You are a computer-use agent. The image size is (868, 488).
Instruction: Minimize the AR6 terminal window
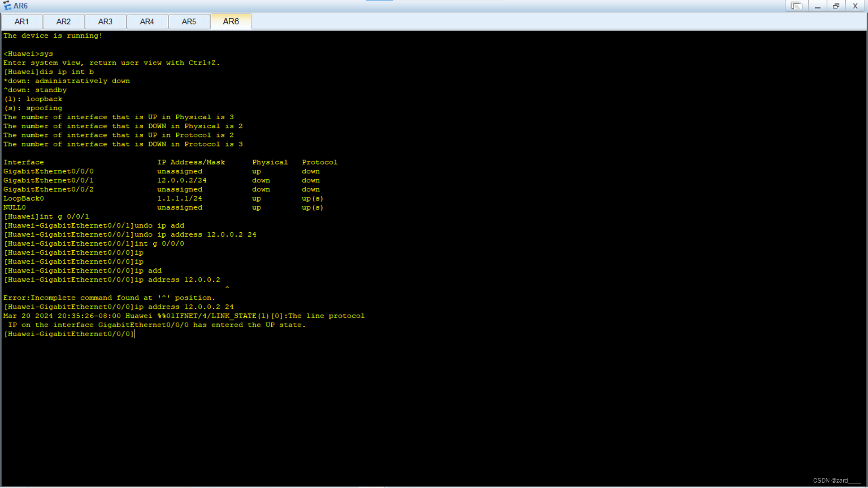(817, 6)
